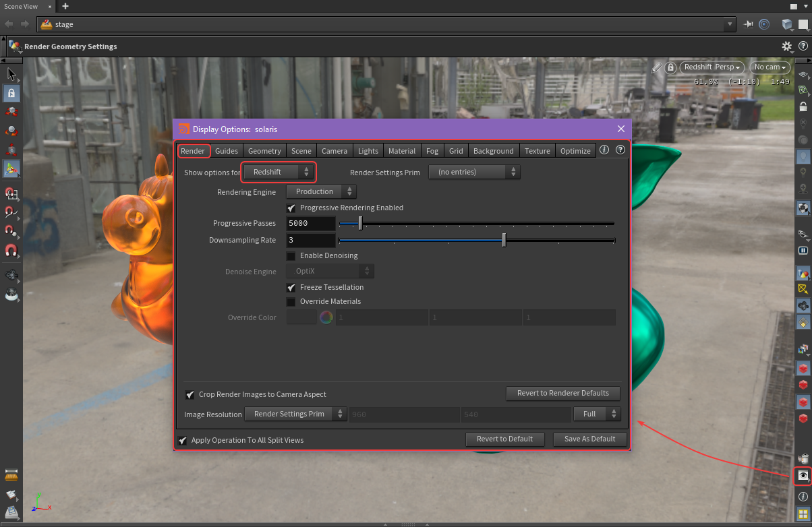Click the Display Options eye icon

(803, 475)
